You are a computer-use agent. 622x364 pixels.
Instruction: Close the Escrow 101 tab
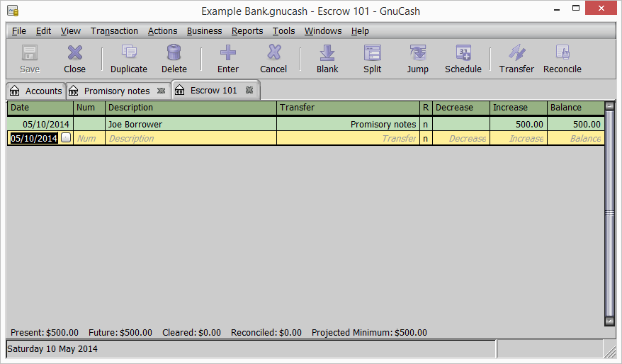point(249,90)
